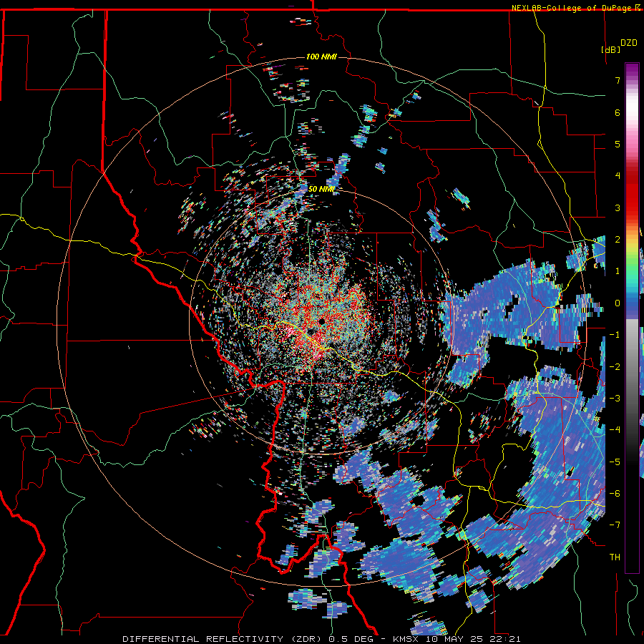
Task: Click the 0 value on the dB scale
Action: click(x=618, y=303)
